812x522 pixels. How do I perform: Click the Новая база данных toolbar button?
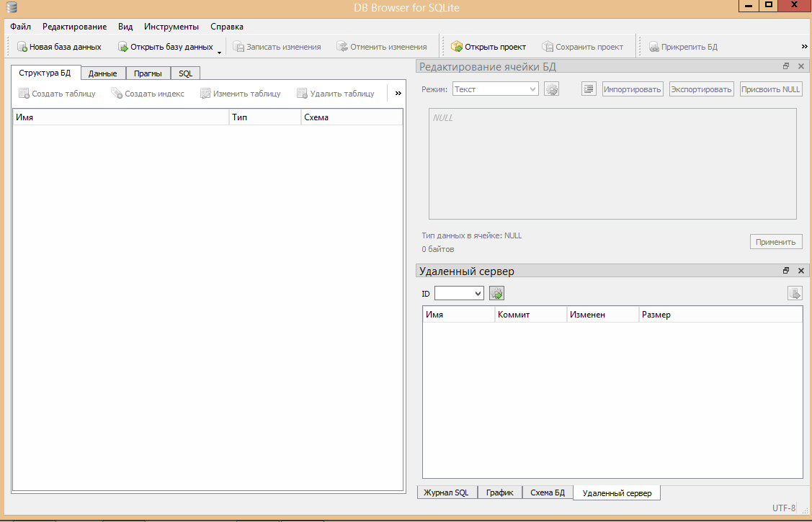[59, 47]
